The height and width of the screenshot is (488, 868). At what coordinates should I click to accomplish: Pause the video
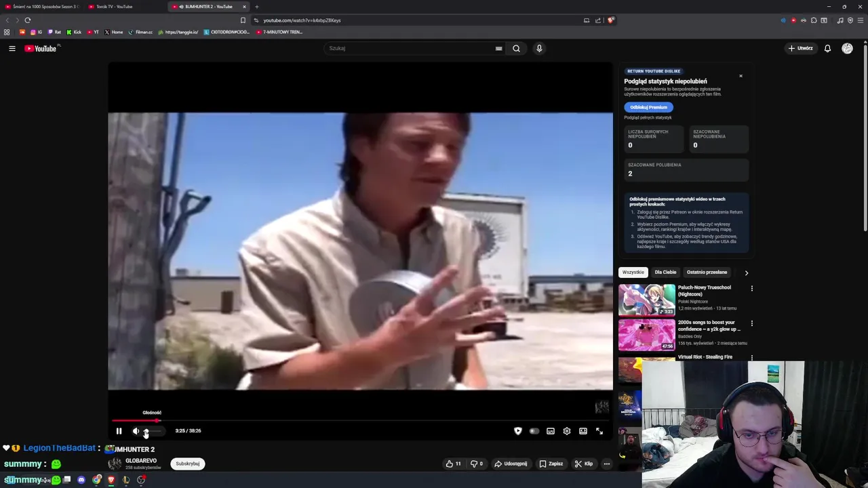coord(119,431)
